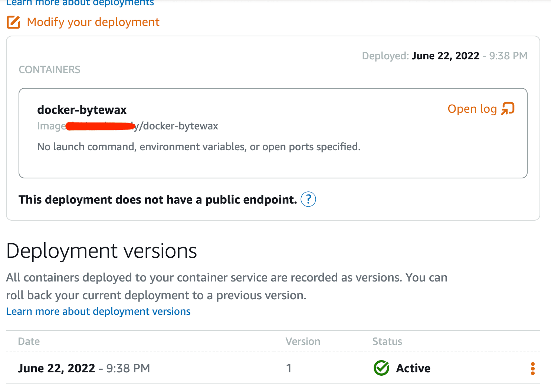Click the image path ending in /docker-bytewax
551x392 pixels.
click(178, 126)
